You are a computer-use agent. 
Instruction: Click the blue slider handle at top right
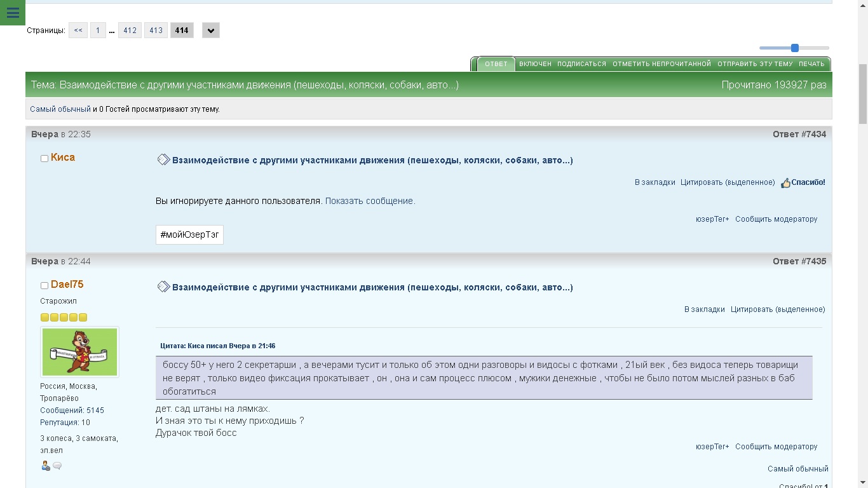pyautogui.click(x=794, y=48)
